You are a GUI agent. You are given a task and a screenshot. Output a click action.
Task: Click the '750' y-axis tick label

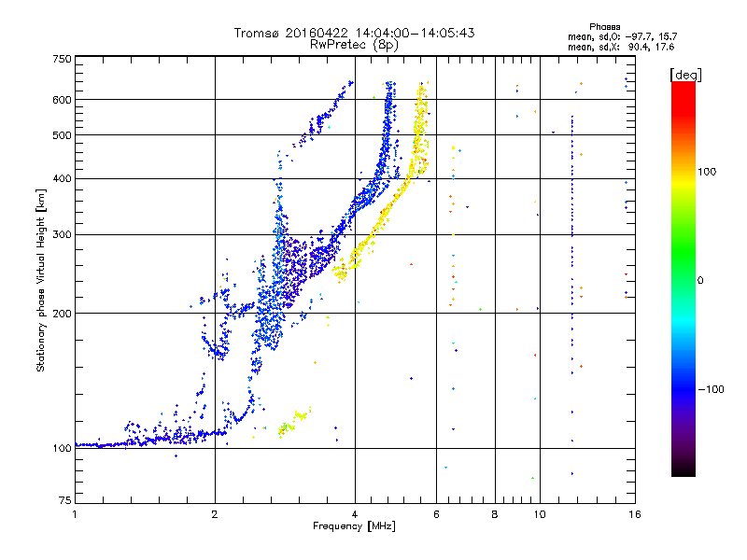tap(63, 59)
